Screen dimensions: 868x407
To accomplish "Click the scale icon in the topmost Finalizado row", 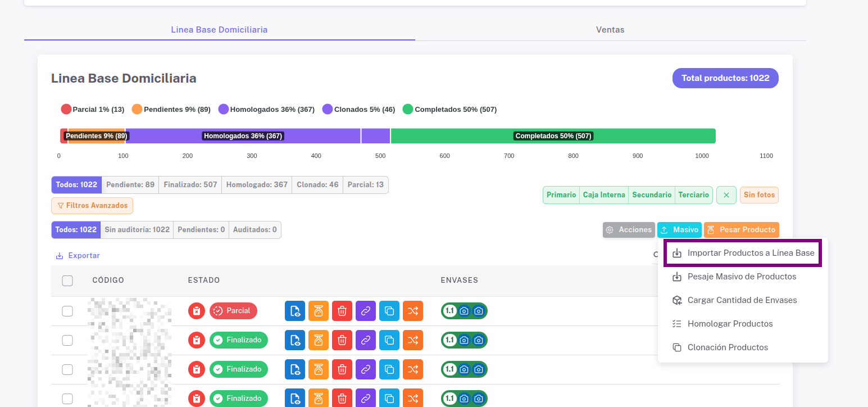I will 319,340.
